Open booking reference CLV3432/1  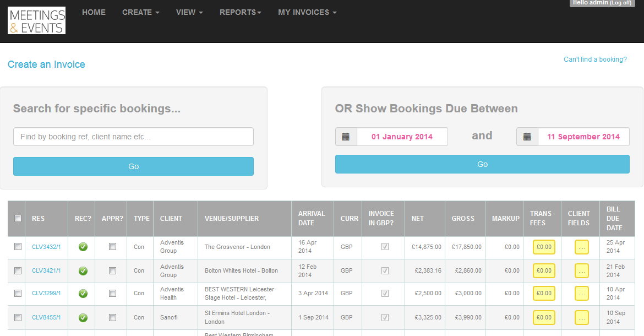click(x=46, y=247)
